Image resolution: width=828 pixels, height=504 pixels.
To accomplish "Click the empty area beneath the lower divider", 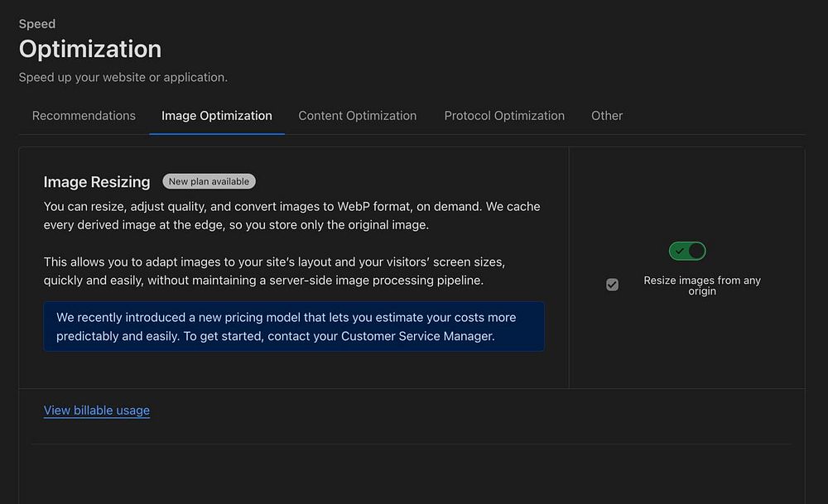I will (412, 476).
